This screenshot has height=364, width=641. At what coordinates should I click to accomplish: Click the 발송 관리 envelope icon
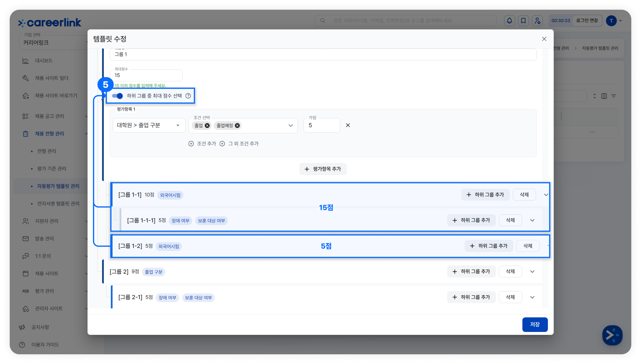point(25,239)
